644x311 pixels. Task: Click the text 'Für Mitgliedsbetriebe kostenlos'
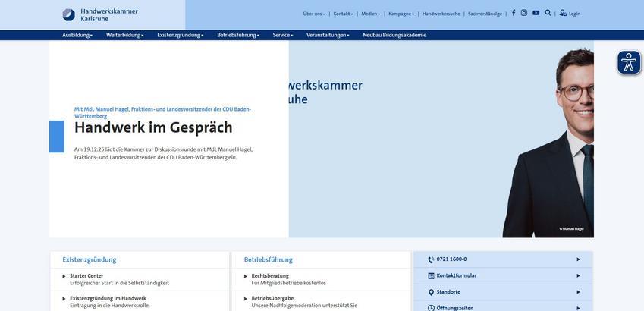pos(289,283)
